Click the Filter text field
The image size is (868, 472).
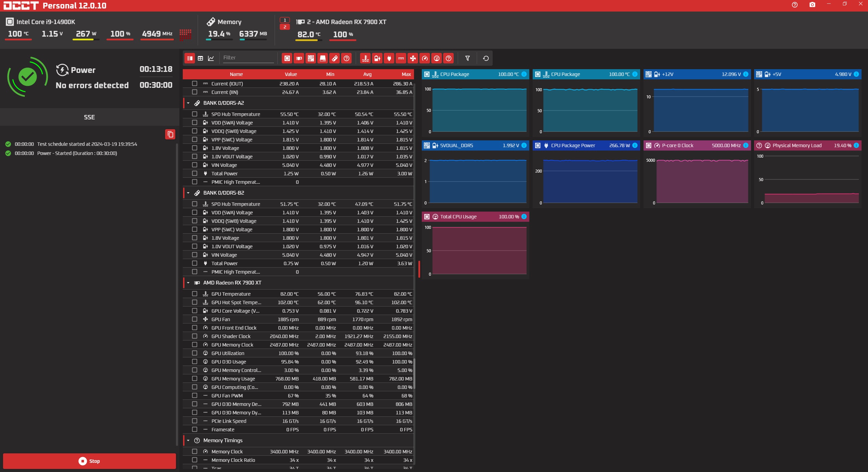[248, 58]
